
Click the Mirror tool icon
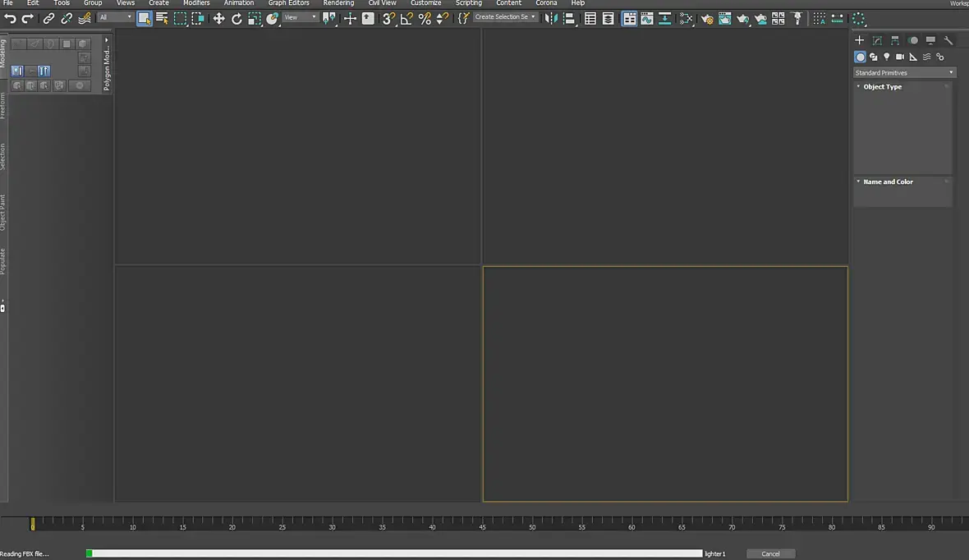coord(551,19)
